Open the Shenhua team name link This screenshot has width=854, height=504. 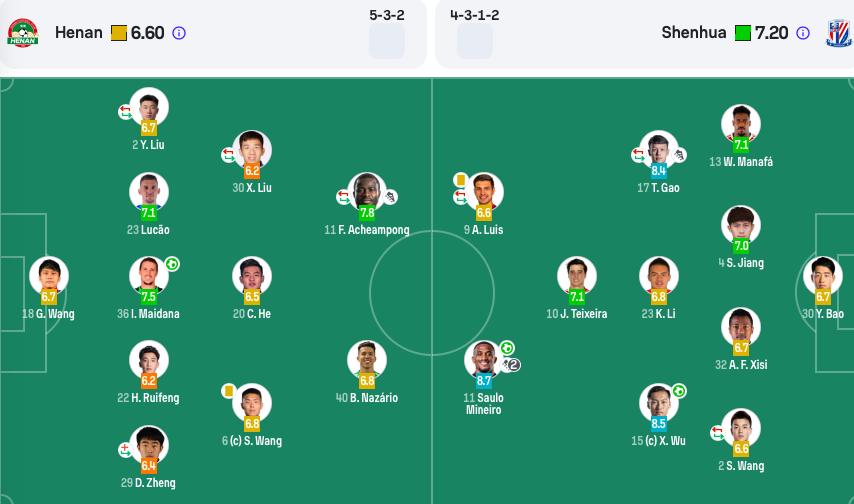pyautogui.click(x=694, y=33)
